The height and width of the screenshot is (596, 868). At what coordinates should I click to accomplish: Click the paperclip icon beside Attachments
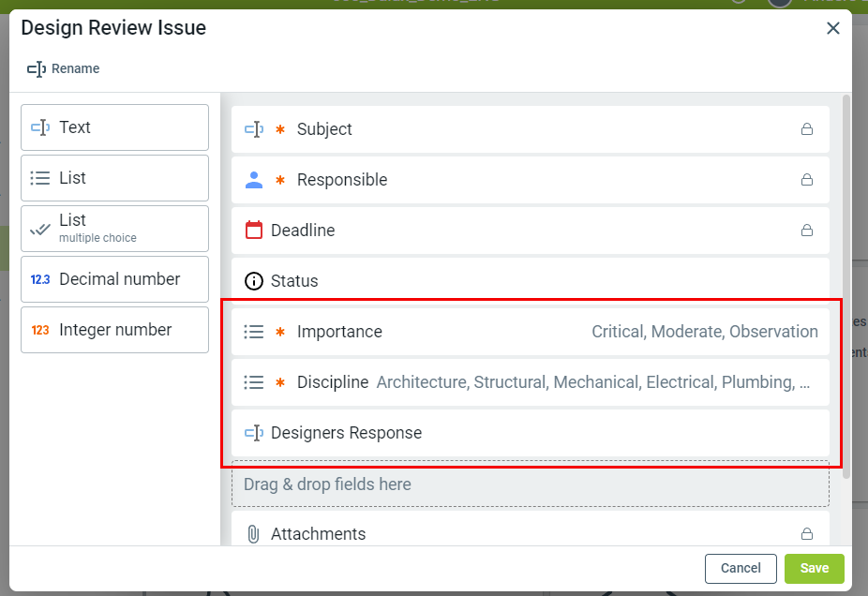[x=253, y=534]
